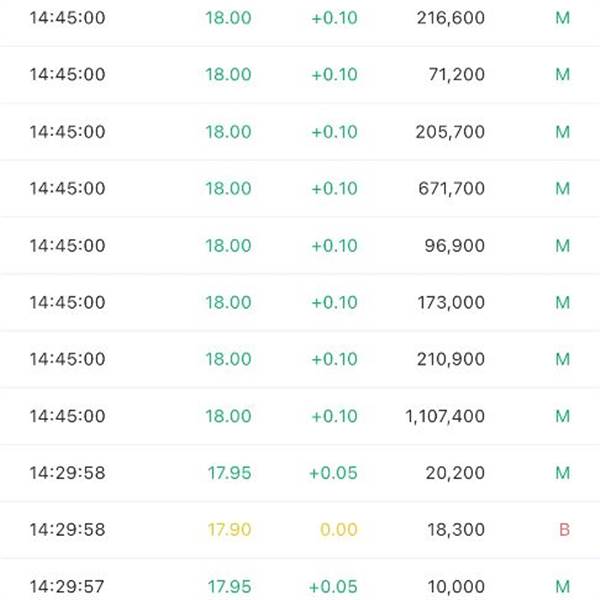Click the 205,700 volume entry

(x=448, y=132)
